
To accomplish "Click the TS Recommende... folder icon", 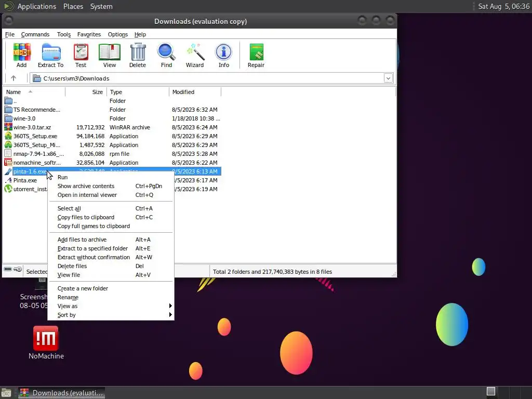I will click(x=8, y=110).
